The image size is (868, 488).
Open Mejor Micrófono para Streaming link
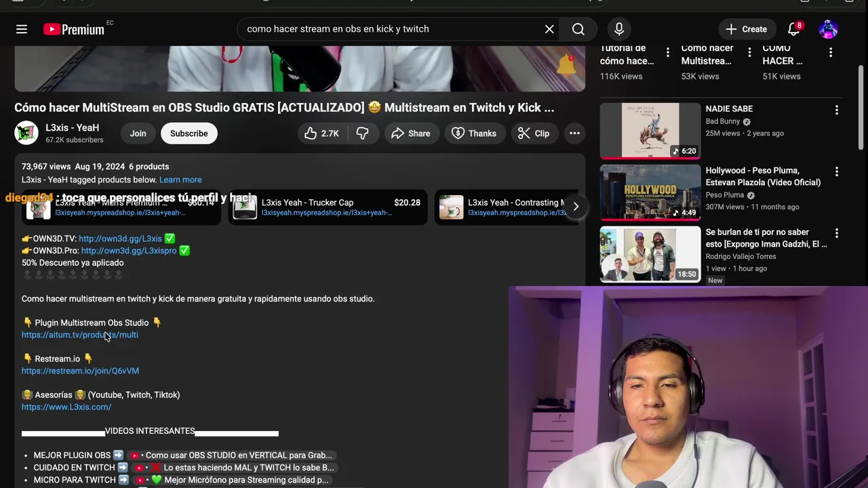point(232,480)
